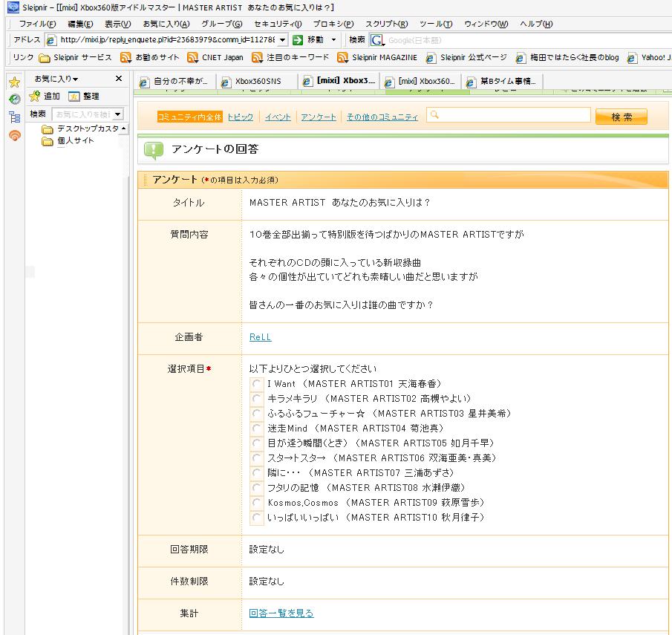Click the コミュニティ内全体 filter
Screen dimensions: 672x635
(x=190, y=117)
